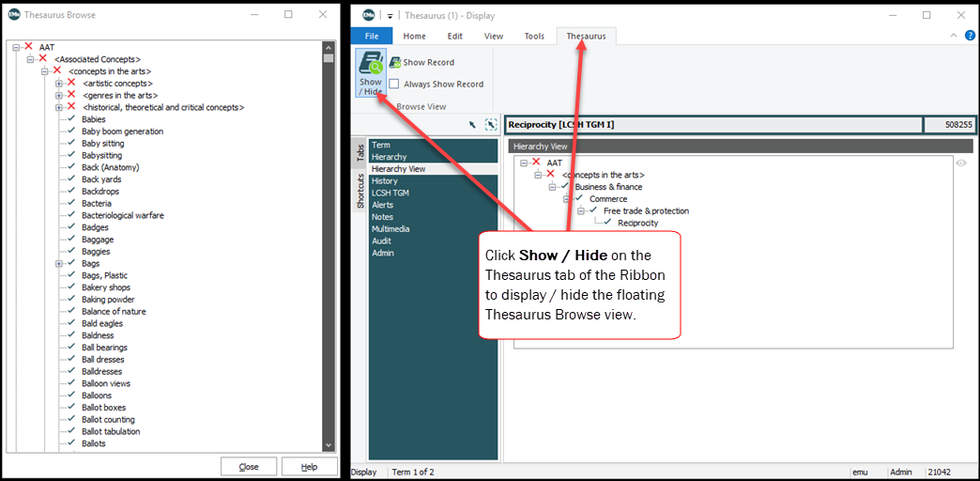This screenshot has height=481, width=980.
Task: Enable the Always Show Record checkbox
Action: click(x=394, y=84)
